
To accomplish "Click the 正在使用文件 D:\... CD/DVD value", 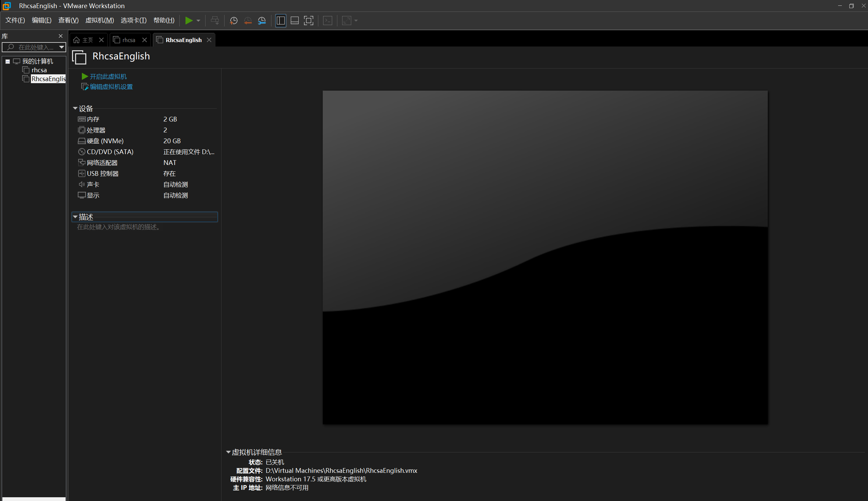I will [x=189, y=152].
